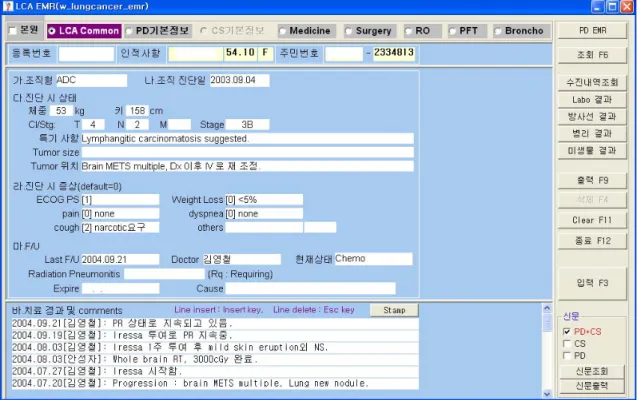
Task: Click the LCA EMR title bar icon
Action: [x=7, y=7]
